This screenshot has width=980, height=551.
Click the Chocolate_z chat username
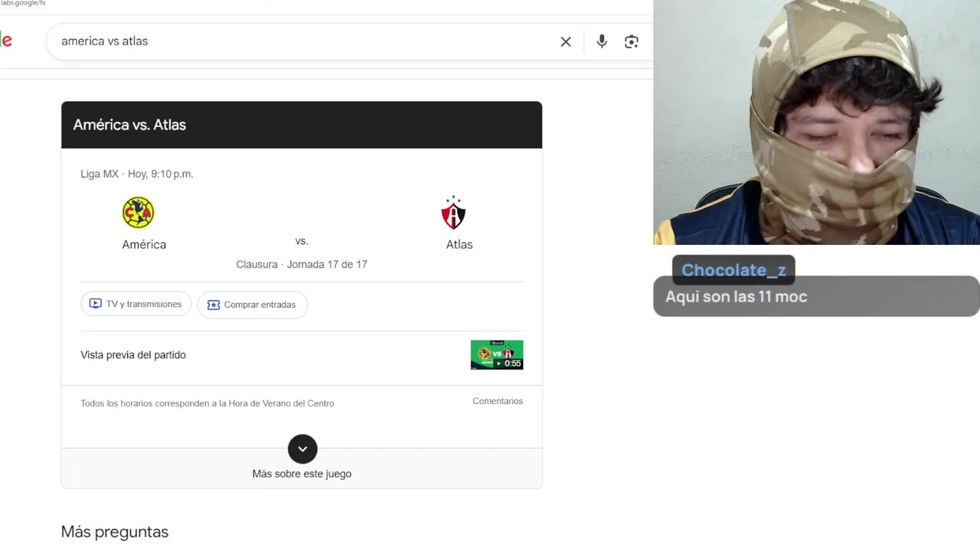733,270
